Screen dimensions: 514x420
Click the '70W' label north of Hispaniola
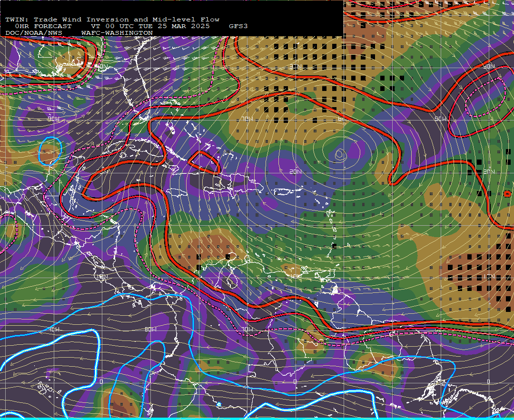pyautogui.click(x=247, y=119)
